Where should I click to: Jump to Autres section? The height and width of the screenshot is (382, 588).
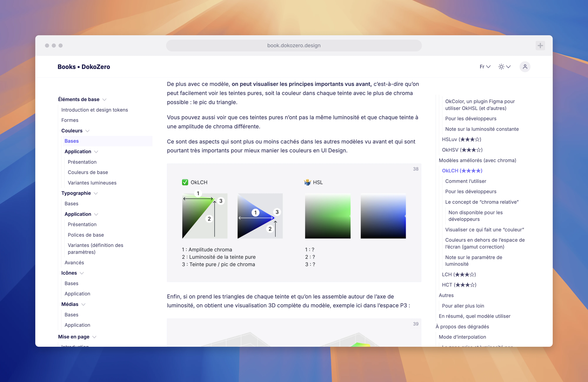pyautogui.click(x=446, y=296)
